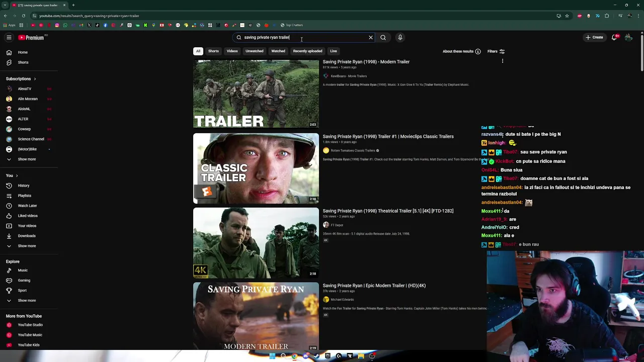Open the Chrome three-dot menu
644x362 pixels.
pos(638,16)
